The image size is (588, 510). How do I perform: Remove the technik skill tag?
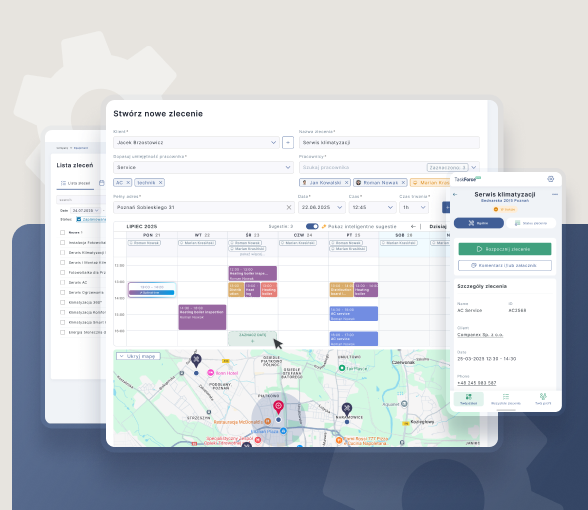pyautogui.click(x=160, y=183)
